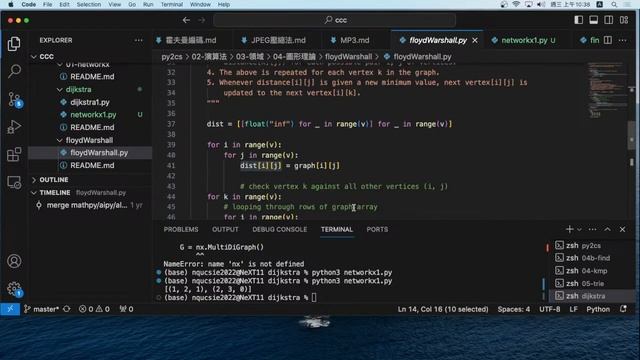This screenshot has height=360, width=640.
Task: Toggle secondary side bar layout icon
Action: pos(609,20)
